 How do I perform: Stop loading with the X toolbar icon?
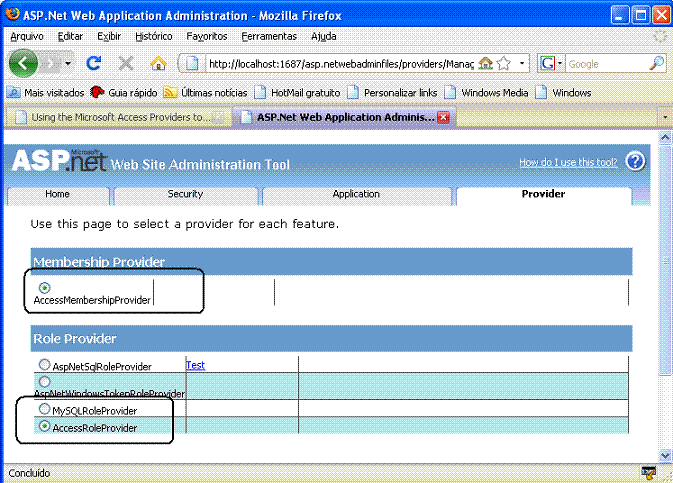(x=126, y=64)
